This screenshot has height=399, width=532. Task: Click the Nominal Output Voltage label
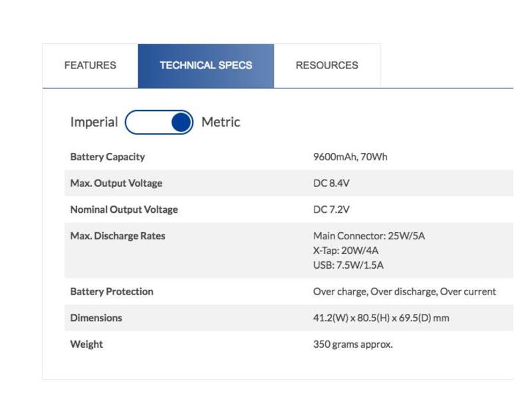pyautogui.click(x=124, y=209)
